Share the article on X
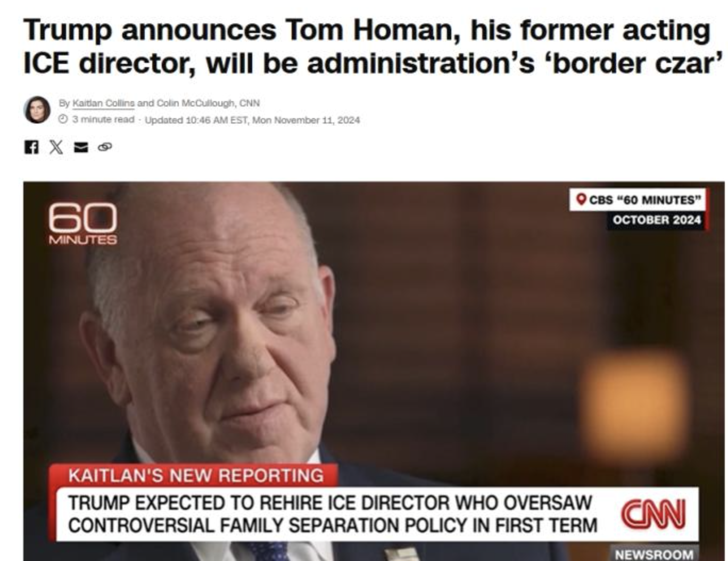The image size is (728, 561). pyautogui.click(x=56, y=147)
